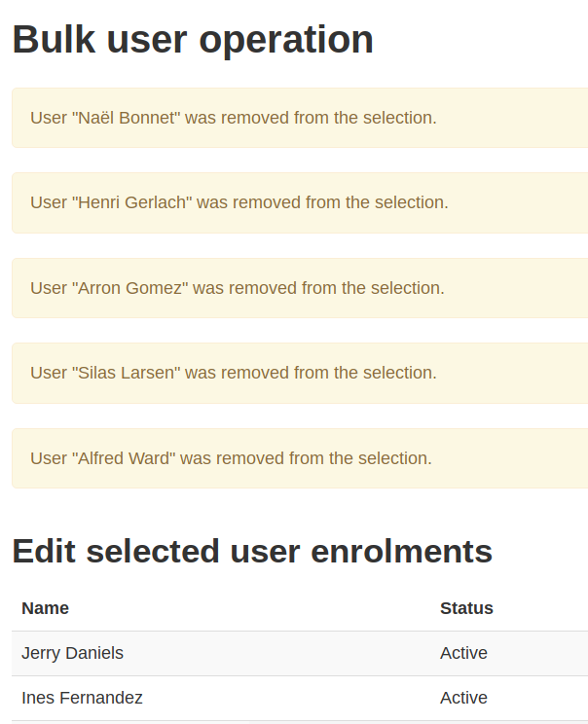
Task: Click the Status column header
Action: tap(466, 608)
